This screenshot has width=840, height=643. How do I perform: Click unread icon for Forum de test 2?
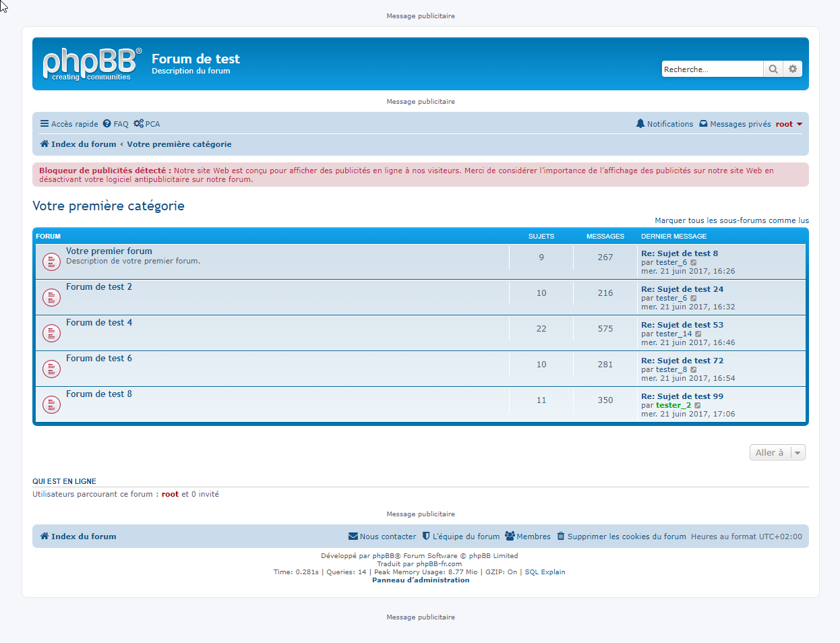point(51,297)
